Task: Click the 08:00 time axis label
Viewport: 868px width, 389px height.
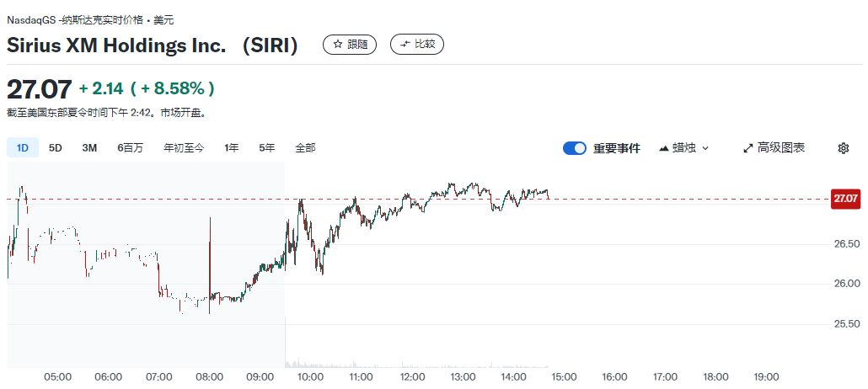Action: (209, 377)
